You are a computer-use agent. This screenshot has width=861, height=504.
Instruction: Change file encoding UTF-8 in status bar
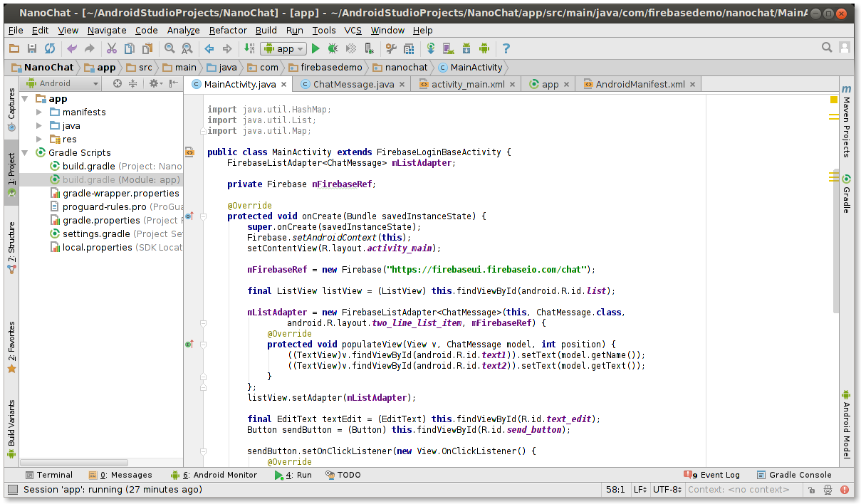coord(669,490)
